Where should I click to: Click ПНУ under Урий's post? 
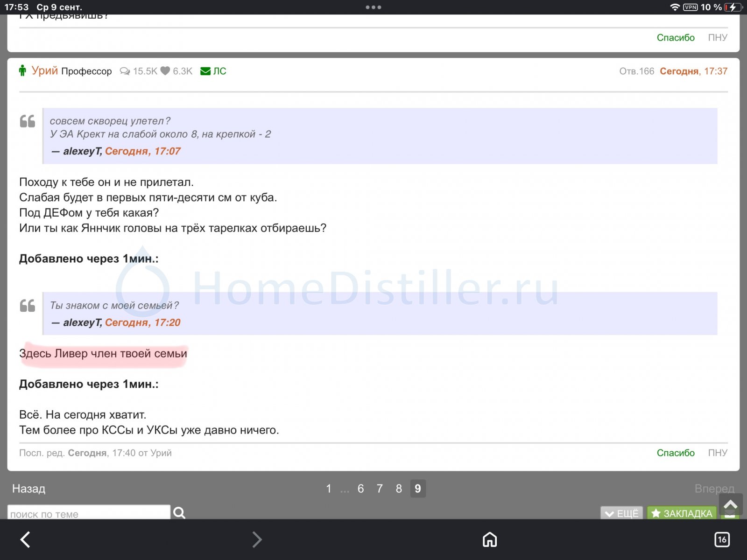point(718,453)
